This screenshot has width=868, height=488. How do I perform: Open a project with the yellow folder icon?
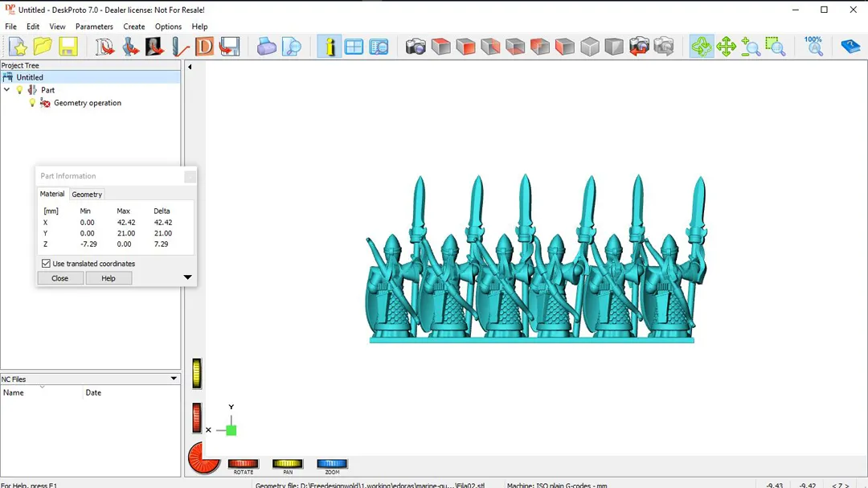[43, 47]
